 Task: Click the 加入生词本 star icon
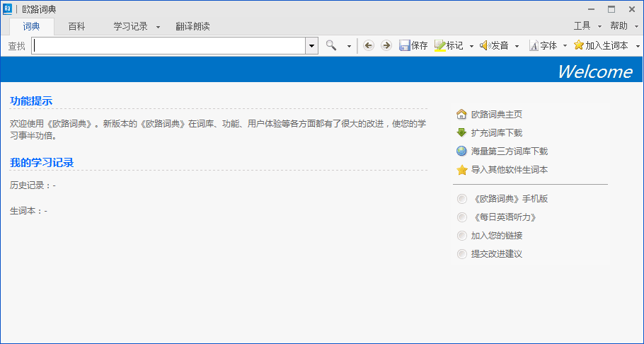(579, 45)
